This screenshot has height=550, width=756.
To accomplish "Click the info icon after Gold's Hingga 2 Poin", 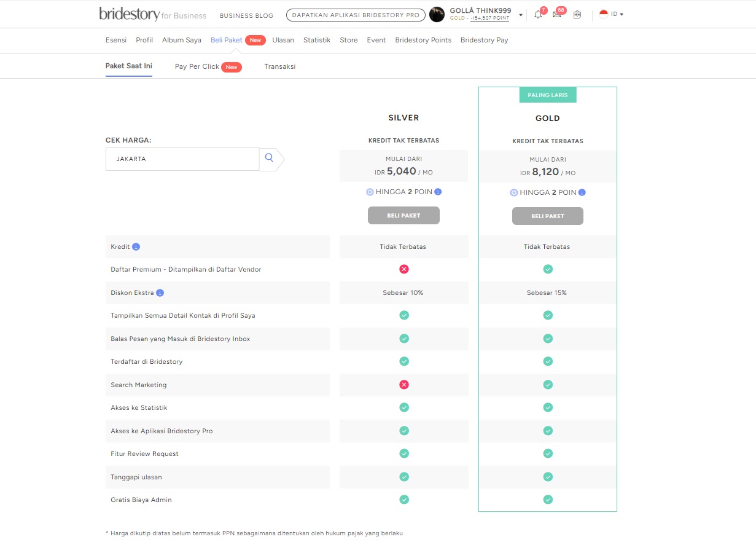I will (582, 192).
